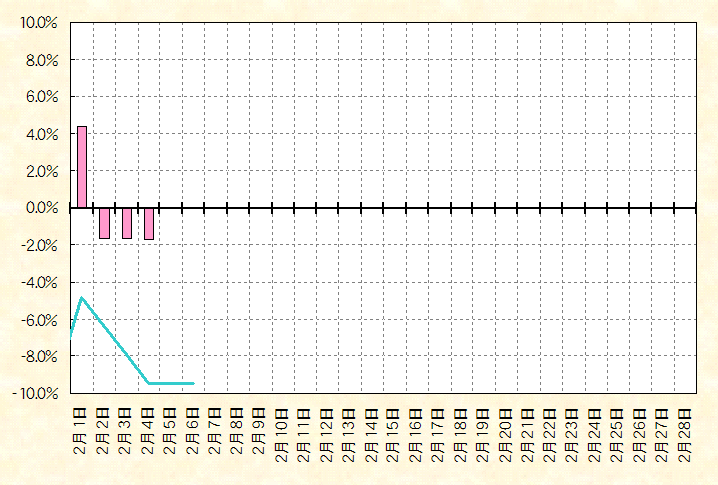The height and width of the screenshot is (485, 718).
Task: Click the negative pink bar for 2月4日
Action: point(149,223)
